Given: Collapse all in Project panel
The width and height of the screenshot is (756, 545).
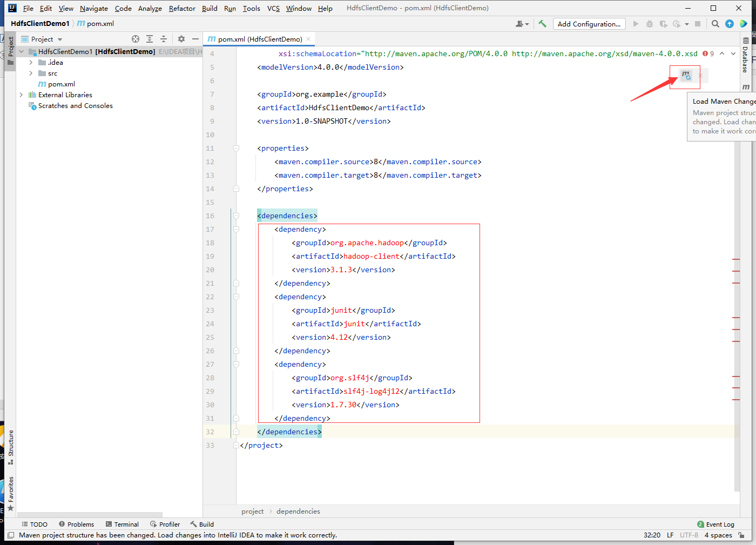Looking at the screenshot, I should pyautogui.click(x=164, y=39).
